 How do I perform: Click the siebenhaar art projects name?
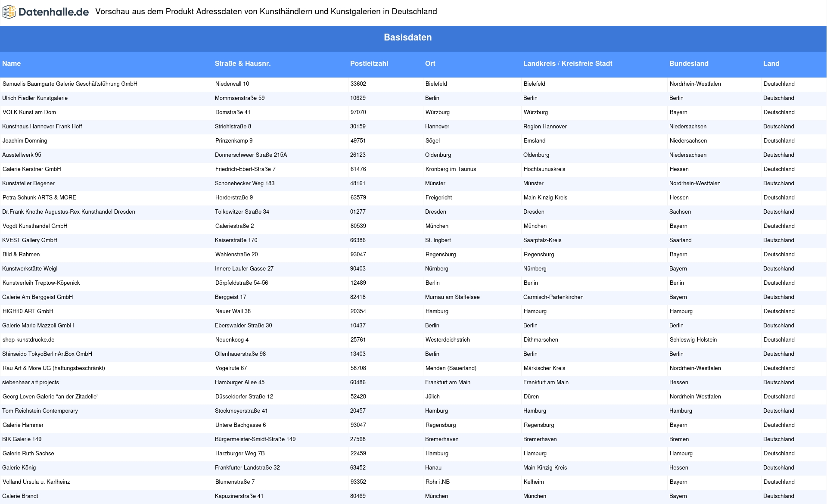click(31, 383)
